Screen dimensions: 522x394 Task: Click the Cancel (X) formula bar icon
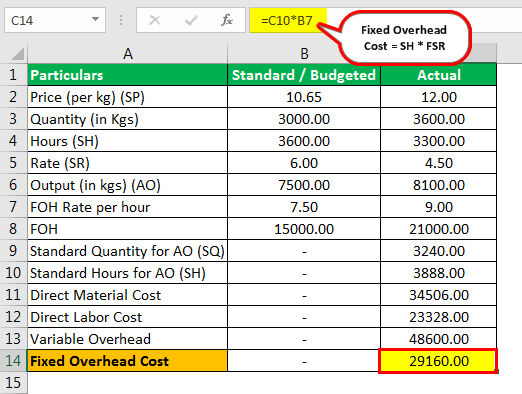click(x=155, y=20)
